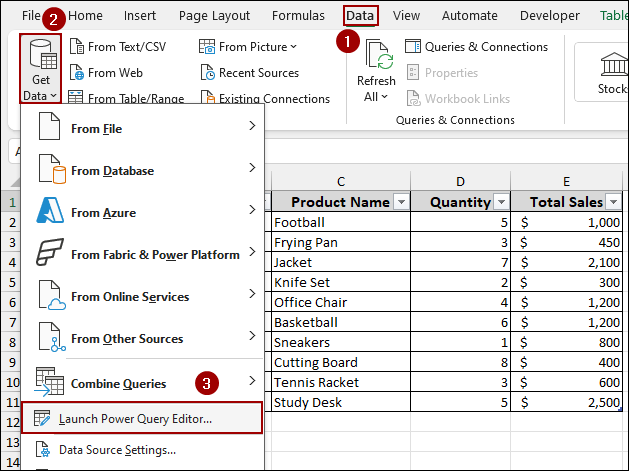629x471 pixels.
Task: Select Data Source Settings
Action: click(x=142, y=450)
